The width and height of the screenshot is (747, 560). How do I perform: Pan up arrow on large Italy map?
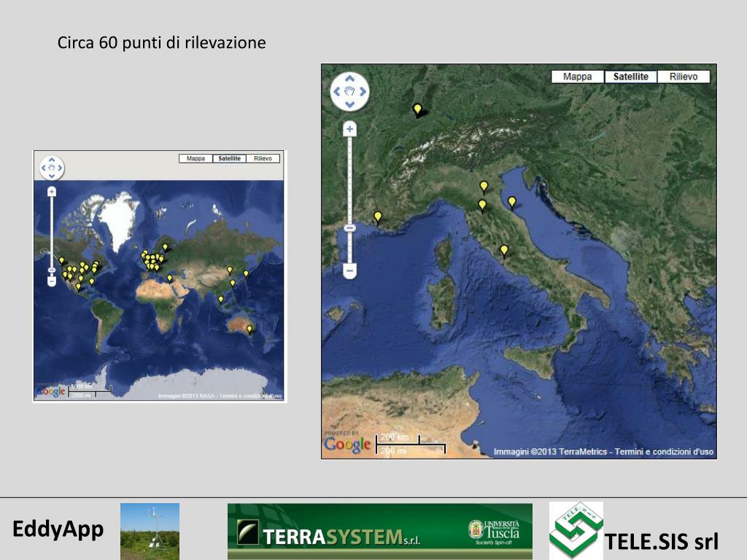[x=349, y=79]
